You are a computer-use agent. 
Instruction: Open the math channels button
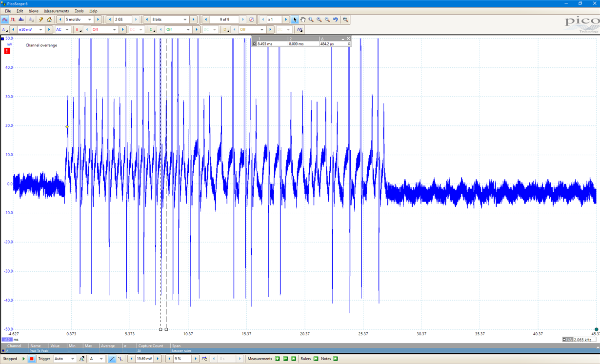(x=300, y=30)
